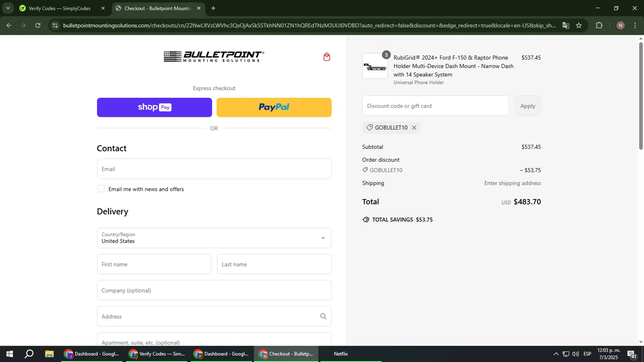
Task: Select the Checkout - Bulletpoint Mounting tab
Action: click(158, 8)
